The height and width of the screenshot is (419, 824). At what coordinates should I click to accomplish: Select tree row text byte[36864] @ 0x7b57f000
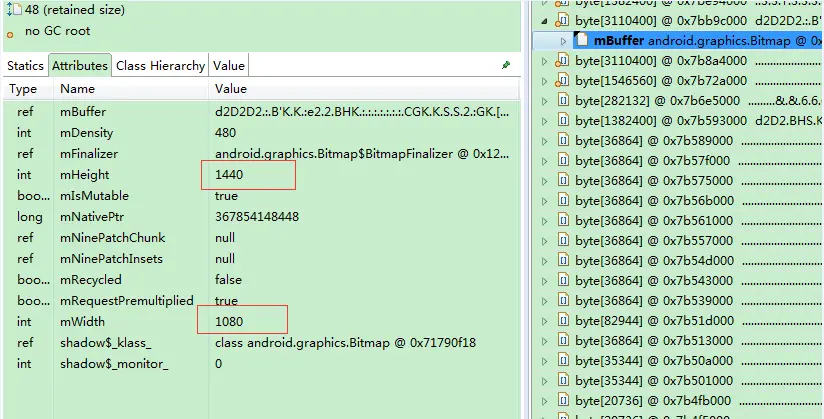(x=652, y=161)
